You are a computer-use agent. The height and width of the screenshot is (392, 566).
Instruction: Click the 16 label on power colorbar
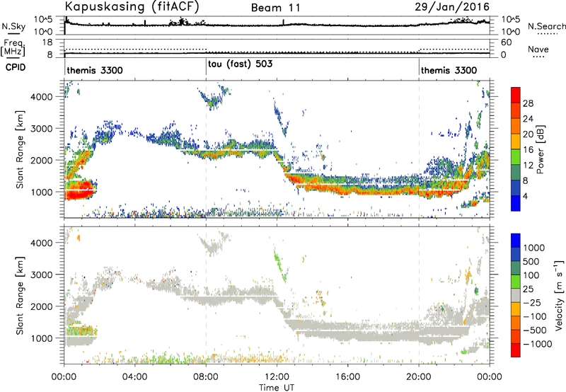528,150
